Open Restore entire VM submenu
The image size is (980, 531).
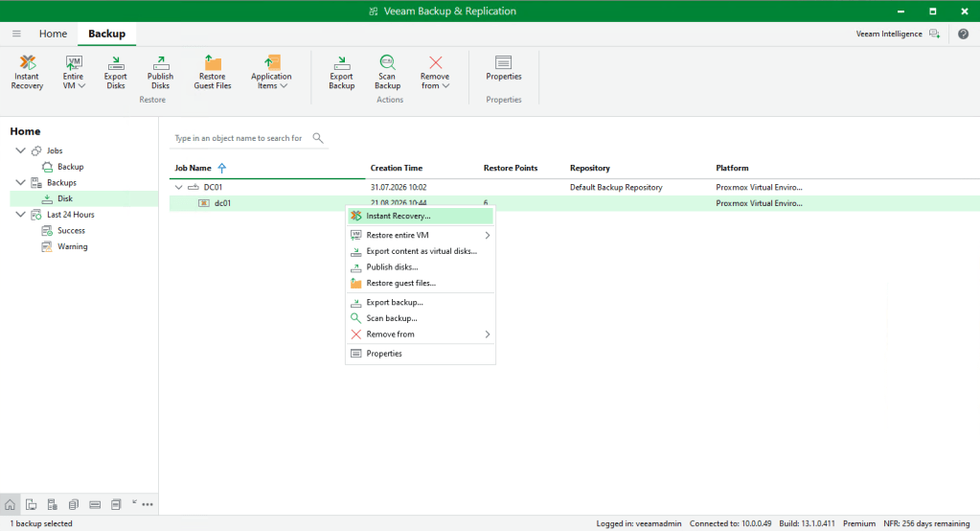(420, 235)
